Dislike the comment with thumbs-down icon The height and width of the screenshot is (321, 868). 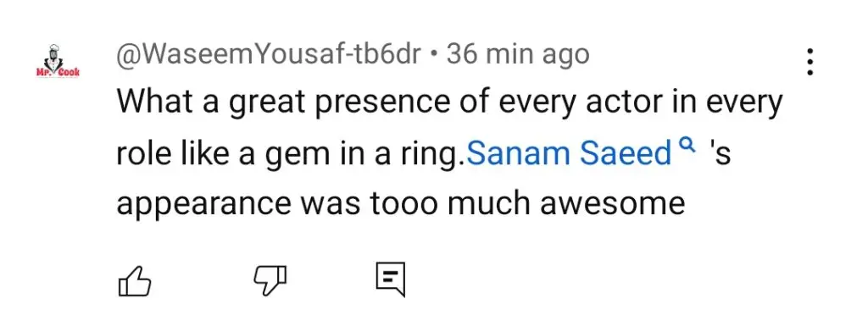click(270, 280)
